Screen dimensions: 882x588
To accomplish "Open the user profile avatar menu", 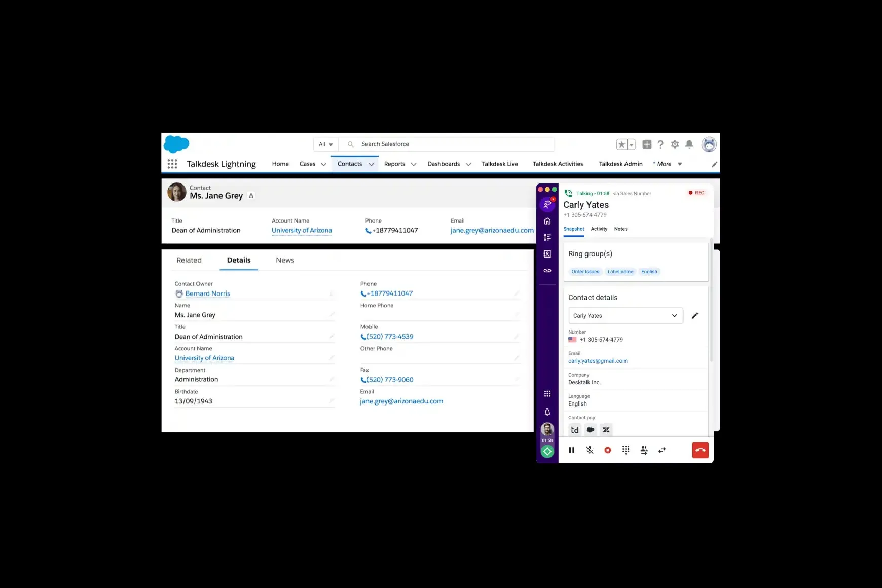I will pos(709,144).
